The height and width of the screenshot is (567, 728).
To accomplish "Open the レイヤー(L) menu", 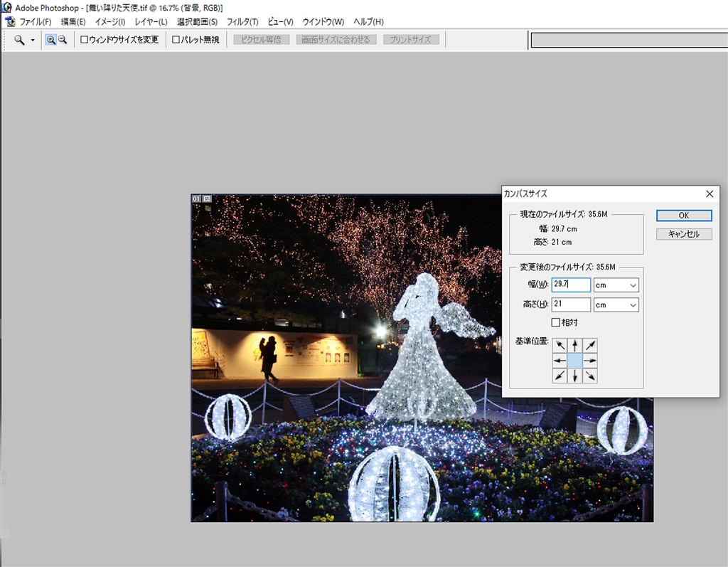I will (x=151, y=22).
